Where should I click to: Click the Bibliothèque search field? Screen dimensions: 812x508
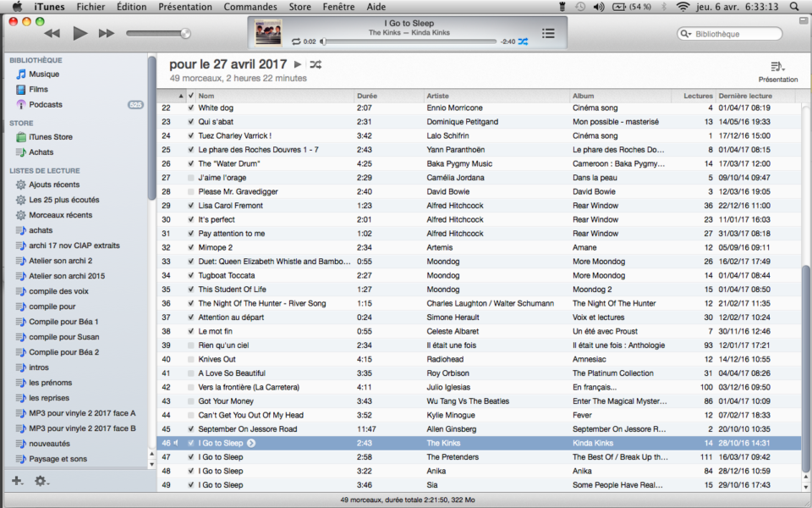click(730, 34)
